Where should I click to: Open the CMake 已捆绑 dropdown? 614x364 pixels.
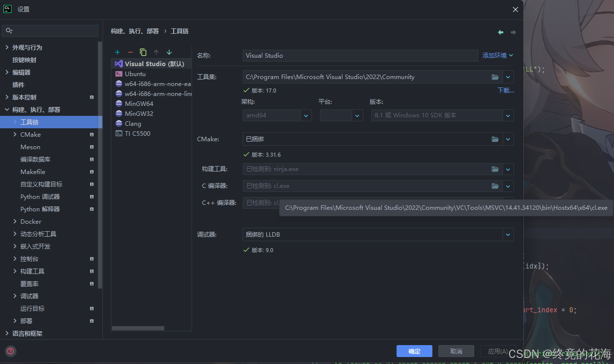508,139
